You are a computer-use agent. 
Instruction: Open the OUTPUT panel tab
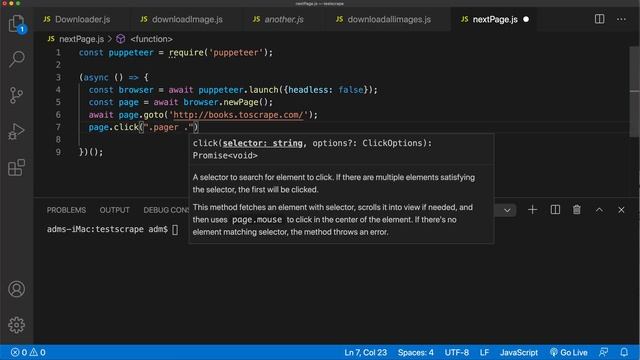(x=114, y=210)
